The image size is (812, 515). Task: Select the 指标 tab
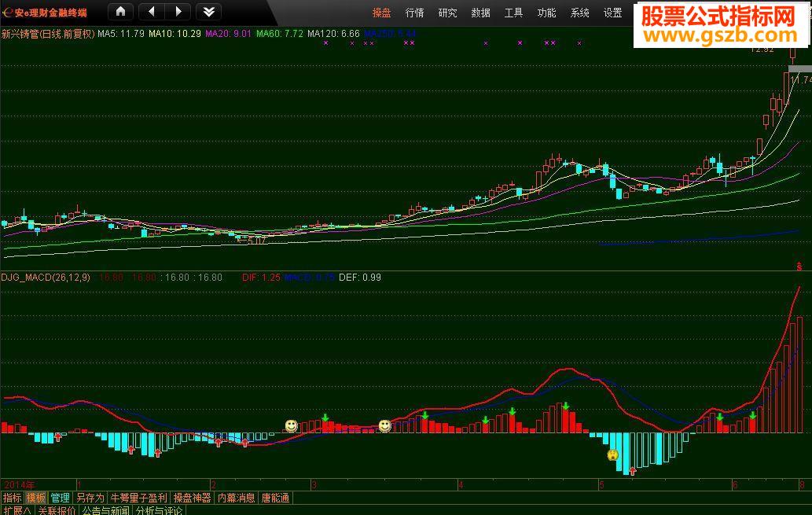click(x=13, y=498)
